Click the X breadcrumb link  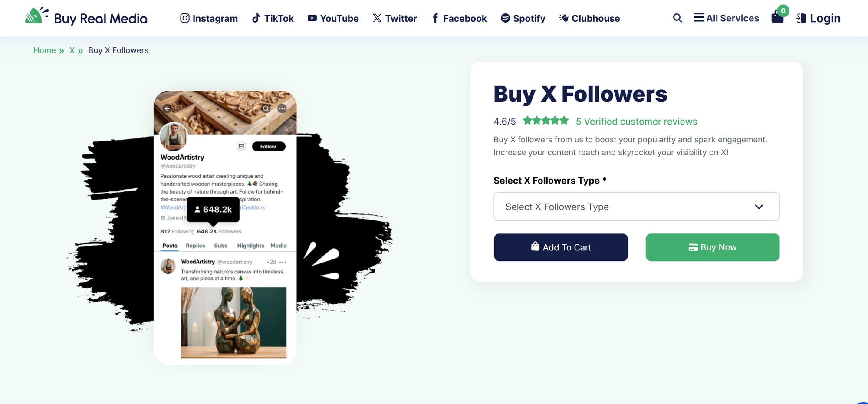click(x=72, y=50)
